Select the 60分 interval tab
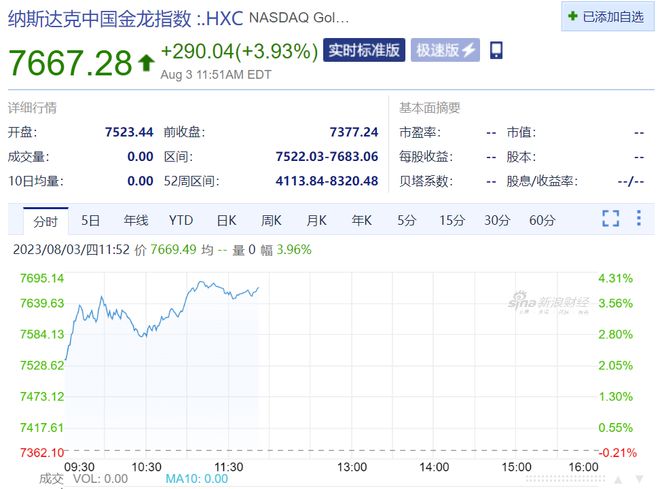The image size is (660, 489). 542,220
